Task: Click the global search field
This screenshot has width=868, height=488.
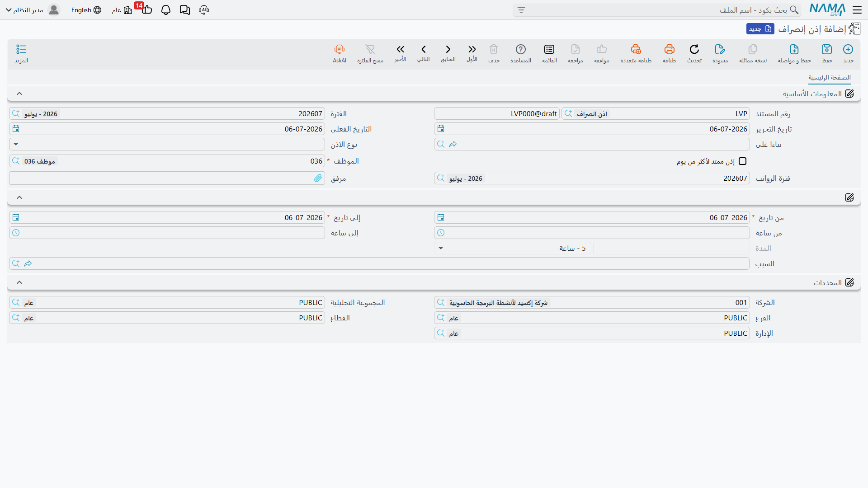Action: click(x=657, y=10)
